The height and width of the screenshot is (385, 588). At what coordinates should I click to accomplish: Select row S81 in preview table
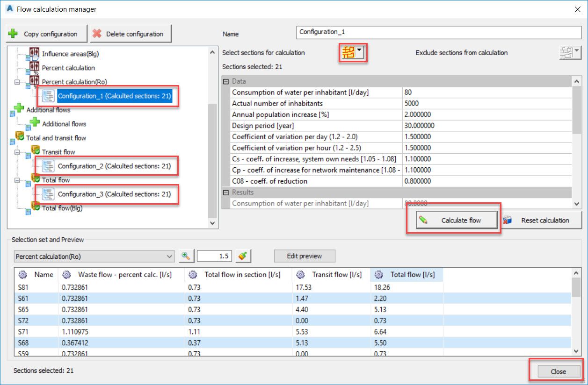[x=293, y=287]
